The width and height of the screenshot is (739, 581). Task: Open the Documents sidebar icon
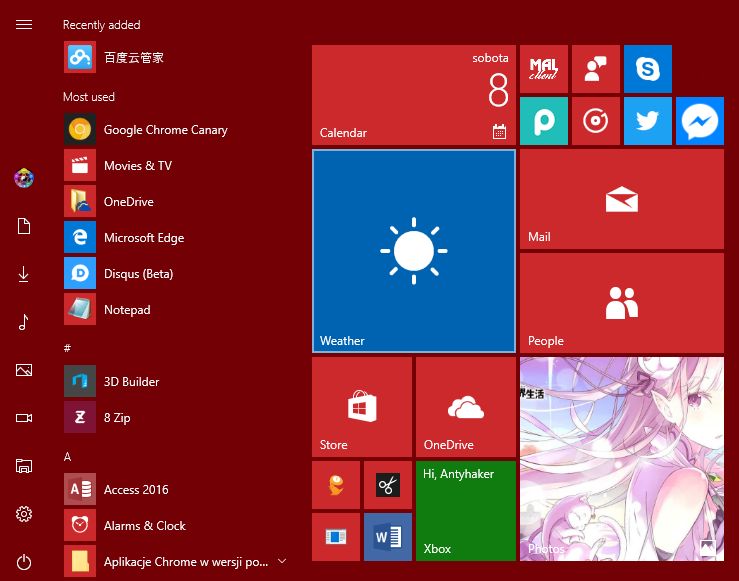tap(24, 226)
